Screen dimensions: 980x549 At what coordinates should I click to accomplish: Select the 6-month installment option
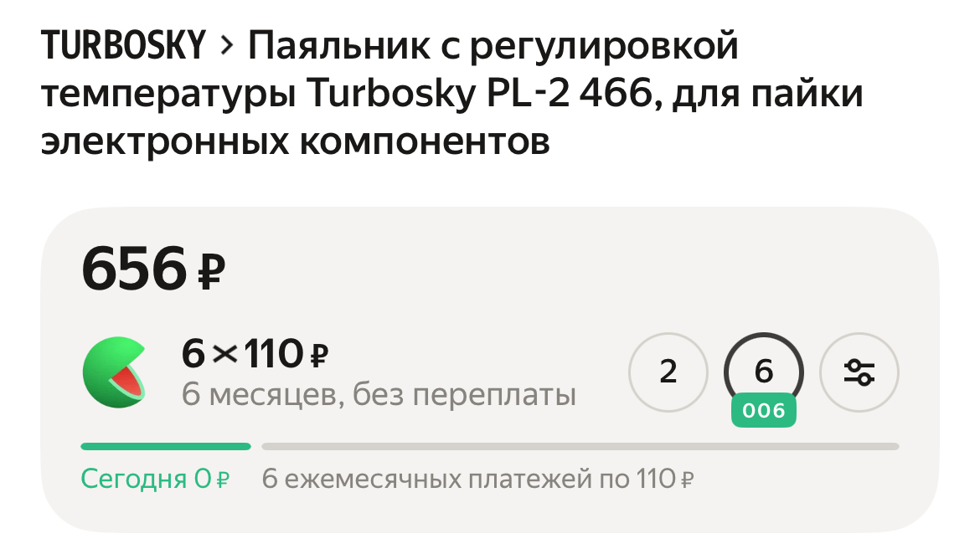tap(762, 370)
